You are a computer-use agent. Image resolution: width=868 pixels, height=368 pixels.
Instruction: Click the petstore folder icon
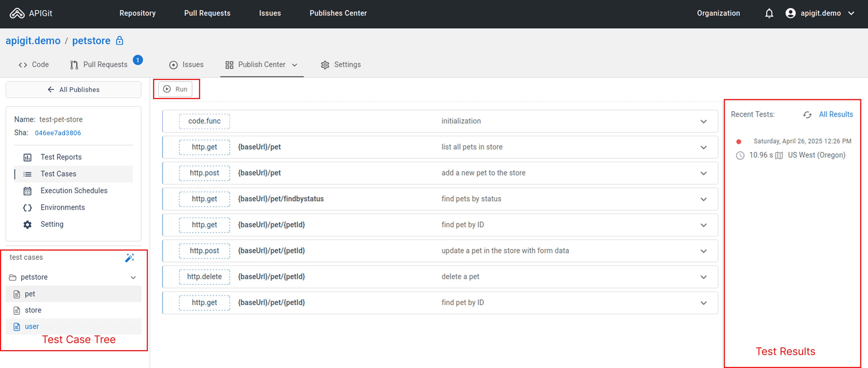pos(13,277)
